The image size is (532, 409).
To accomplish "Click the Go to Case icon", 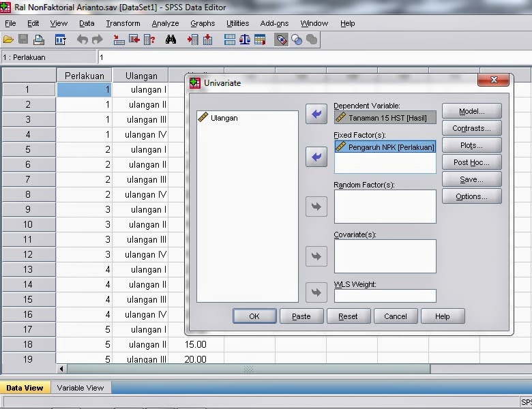I will (x=119, y=40).
